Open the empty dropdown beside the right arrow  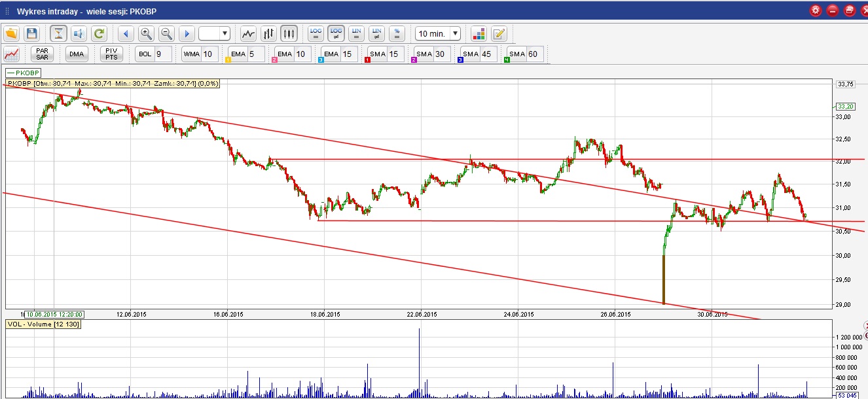click(214, 33)
